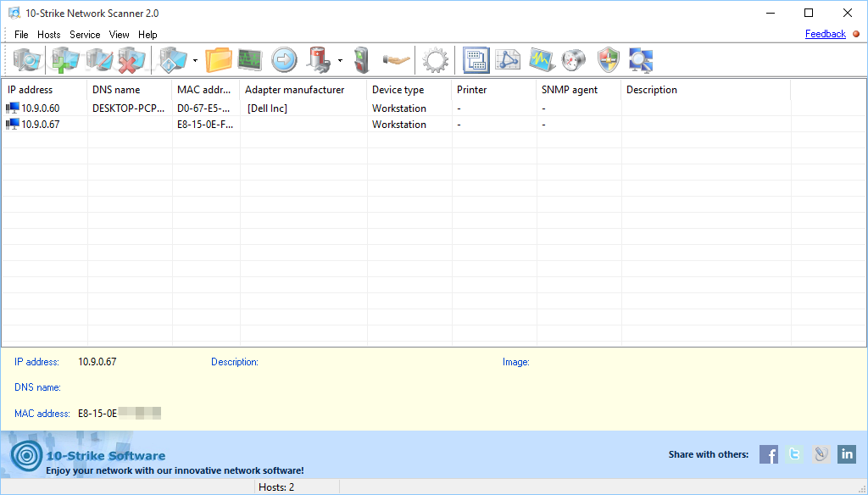Sort by Adapter manufacturer column header
The height and width of the screenshot is (495, 868).
pos(303,90)
